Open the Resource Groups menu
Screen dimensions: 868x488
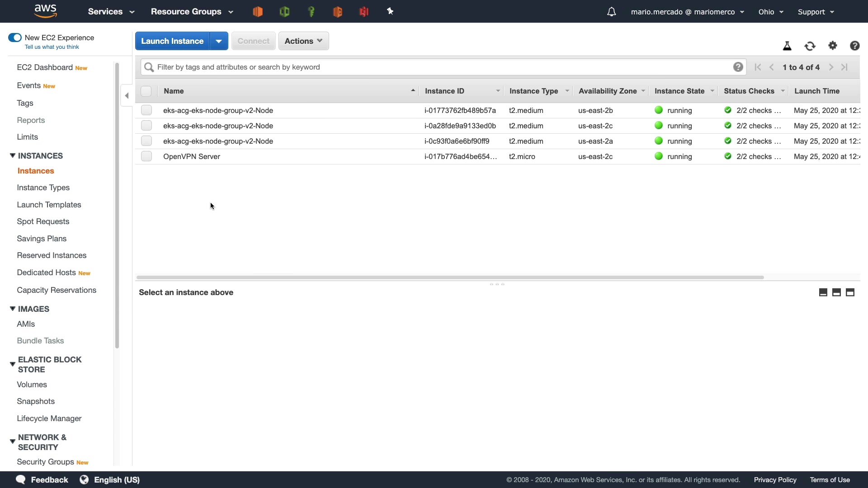coord(192,12)
